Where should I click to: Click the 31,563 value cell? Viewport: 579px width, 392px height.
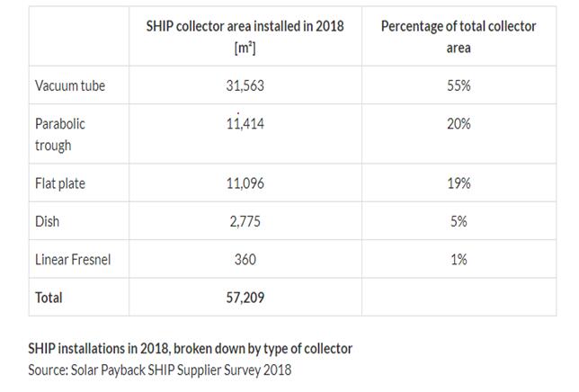point(245,85)
